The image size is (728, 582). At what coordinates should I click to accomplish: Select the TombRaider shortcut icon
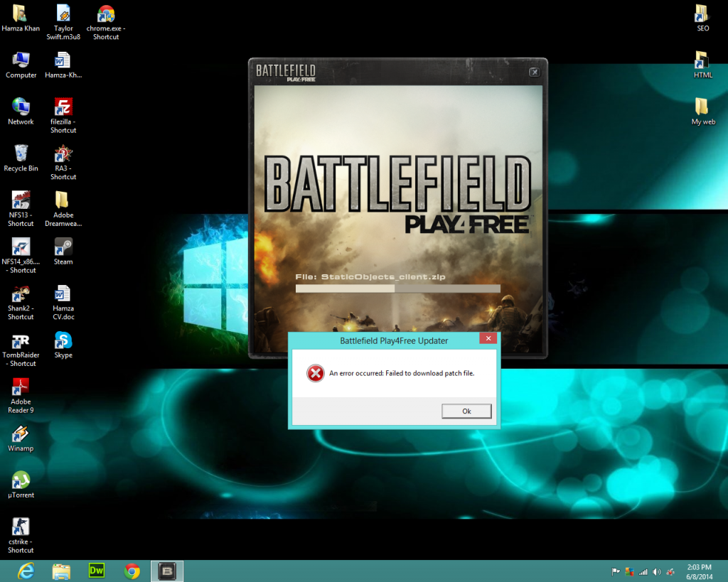point(21,350)
